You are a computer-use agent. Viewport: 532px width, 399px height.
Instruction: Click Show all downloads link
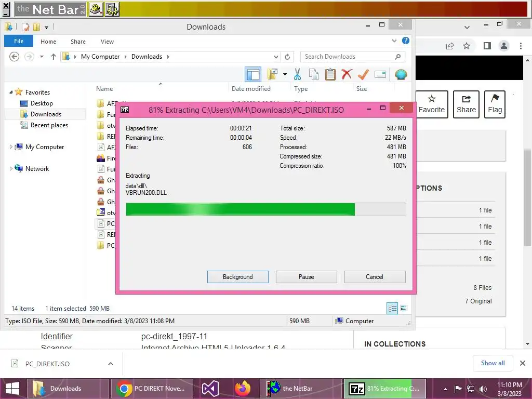point(493,363)
